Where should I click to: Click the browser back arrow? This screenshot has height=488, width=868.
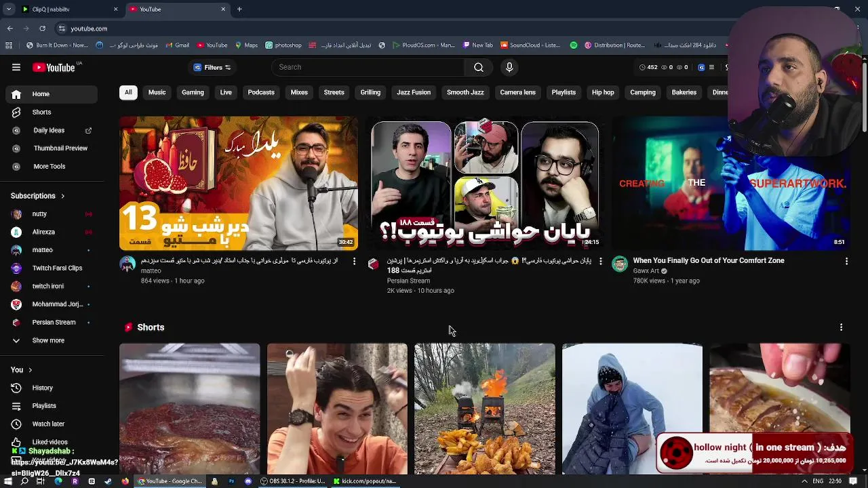point(10,28)
